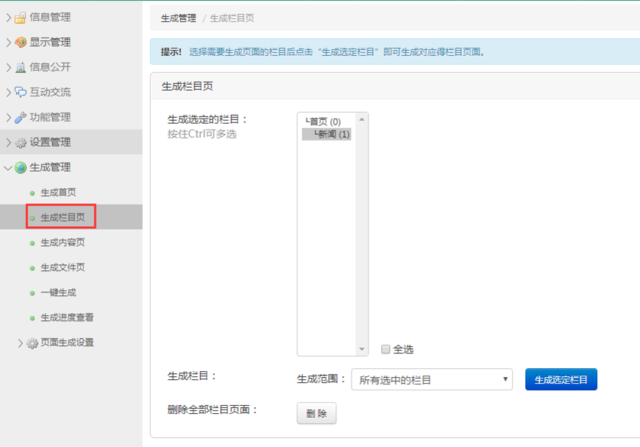Click the 信息公开 chart icon
The width and height of the screenshot is (640, 447).
click(x=20, y=67)
